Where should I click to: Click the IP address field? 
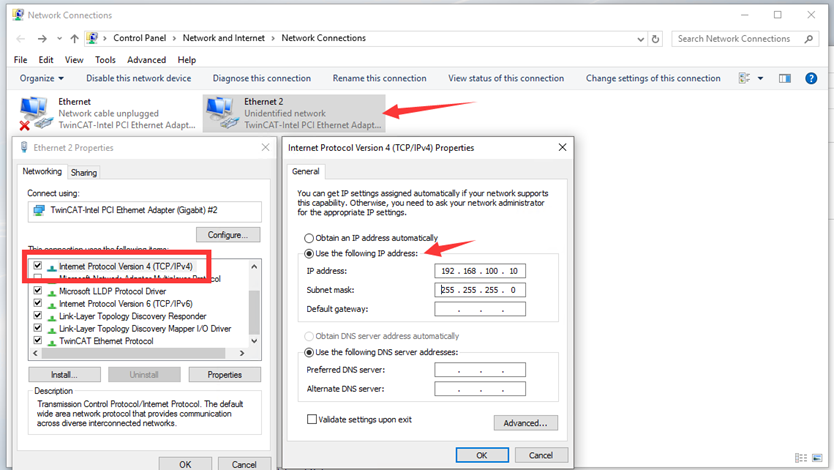pyautogui.click(x=480, y=271)
